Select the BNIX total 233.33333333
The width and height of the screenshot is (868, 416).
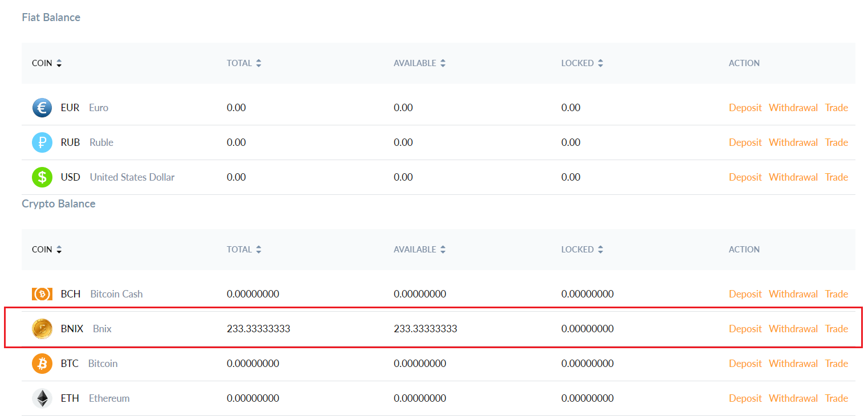[259, 329]
